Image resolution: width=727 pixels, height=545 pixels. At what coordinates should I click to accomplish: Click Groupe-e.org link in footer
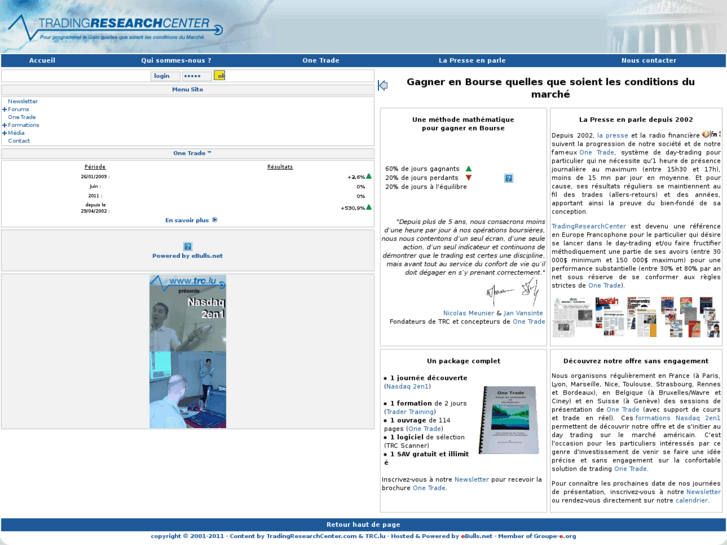click(555, 536)
